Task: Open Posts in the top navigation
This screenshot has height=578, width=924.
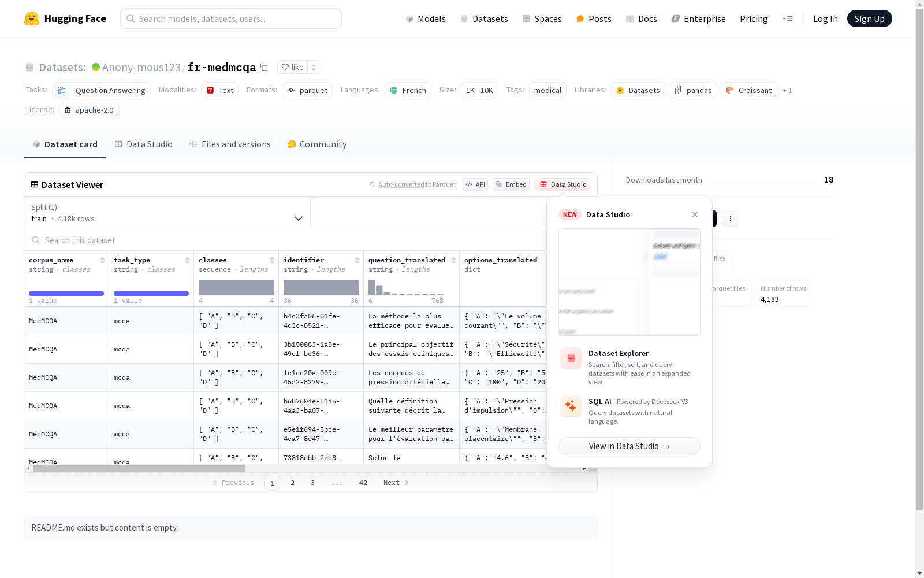Action: [x=594, y=18]
